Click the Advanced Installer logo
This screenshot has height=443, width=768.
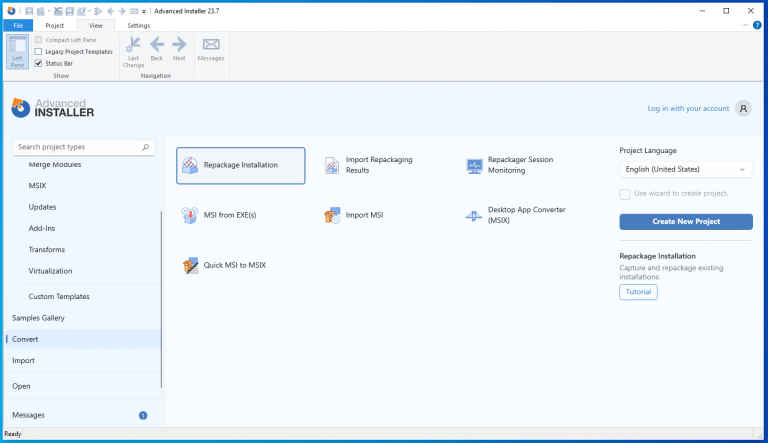click(x=52, y=108)
